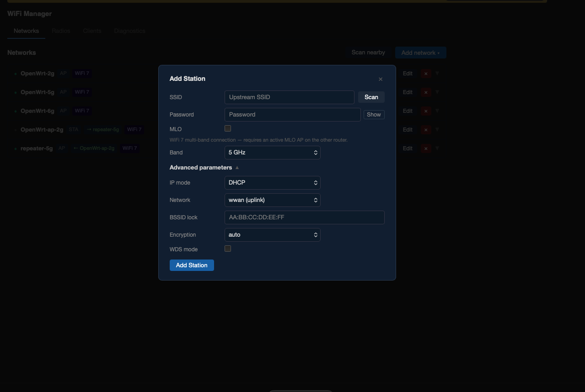
Task: Select the OpenWrt-5g network name
Action: (38, 92)
